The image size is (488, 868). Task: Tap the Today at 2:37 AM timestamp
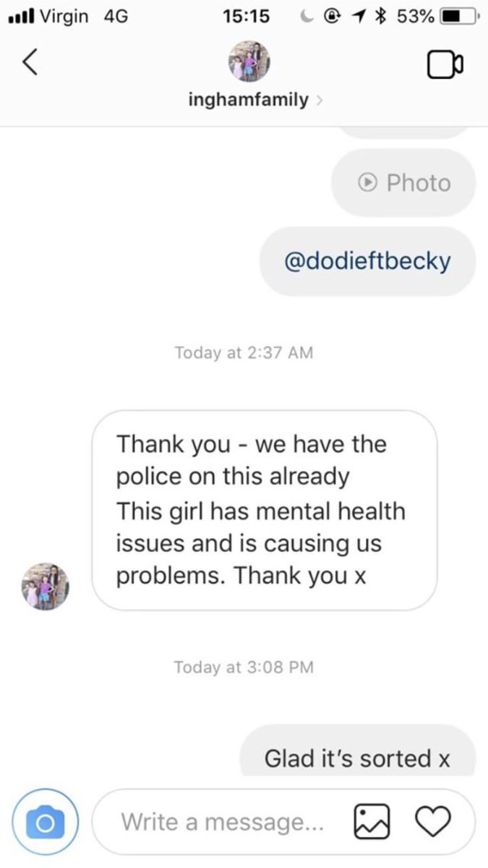point(244,352)
